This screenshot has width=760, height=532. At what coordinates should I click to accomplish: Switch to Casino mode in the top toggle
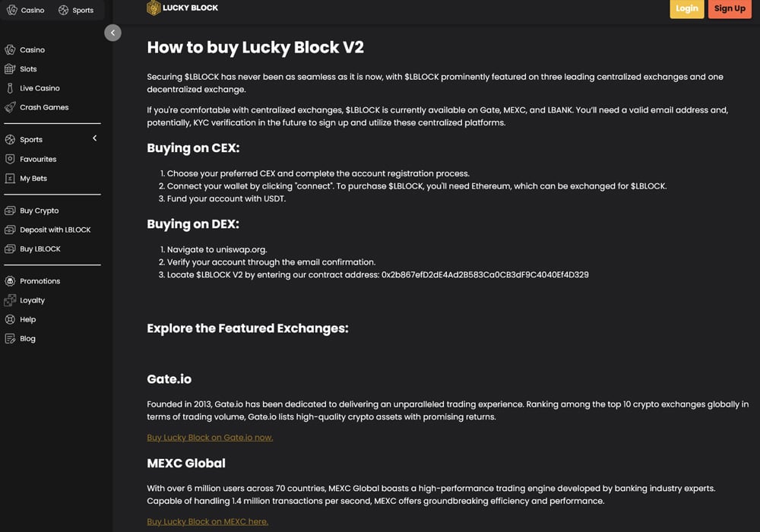[x=26, y=10]
